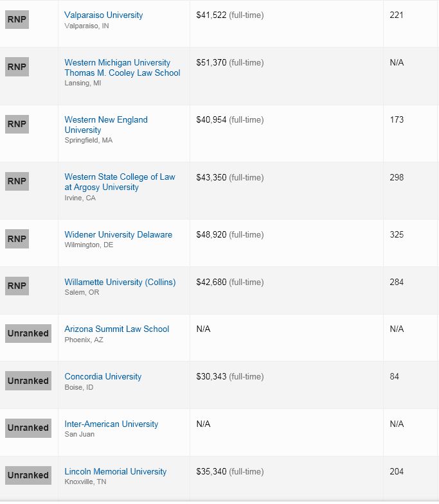The height and width of the screenshot is (504, 439).
Task: Click the RNP badge beside Valparaiso University
Action: point(17,20)
